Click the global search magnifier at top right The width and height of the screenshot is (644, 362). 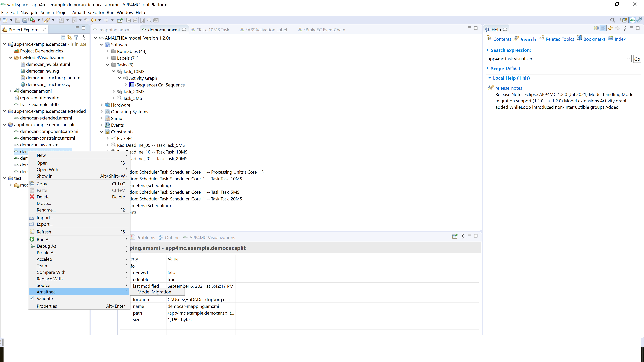[612, 20]
